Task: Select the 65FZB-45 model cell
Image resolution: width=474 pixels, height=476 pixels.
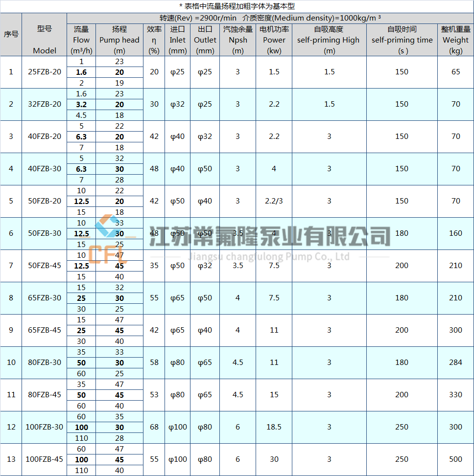Action: pyautogui.click(x=45, y=330)
